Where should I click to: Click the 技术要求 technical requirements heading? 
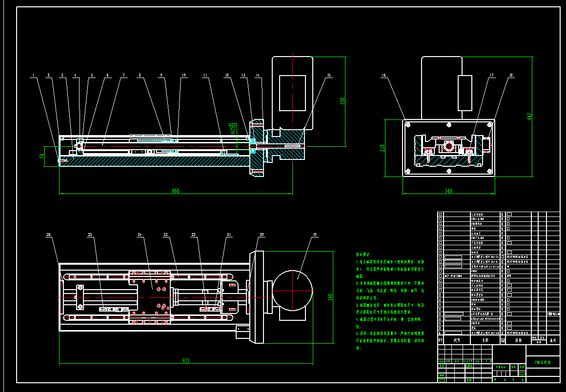coord(362,255)
